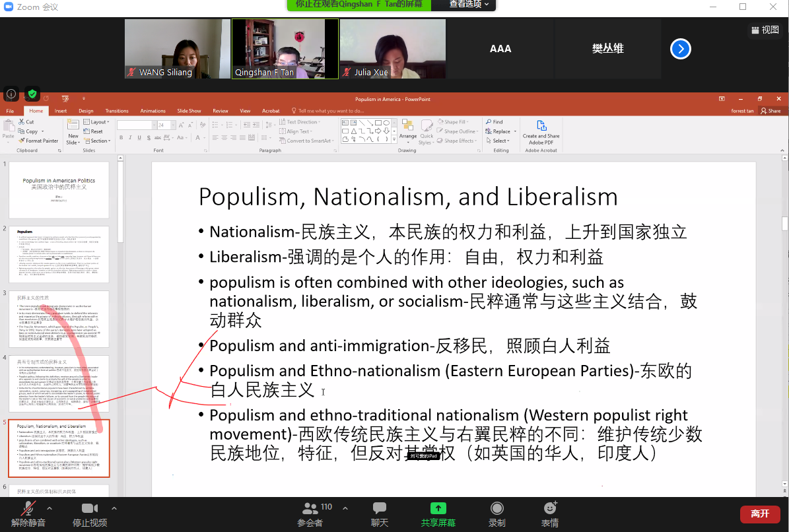Switch the Zoom view layout
This screenshot has width=789, height=532.
(765, 30)
